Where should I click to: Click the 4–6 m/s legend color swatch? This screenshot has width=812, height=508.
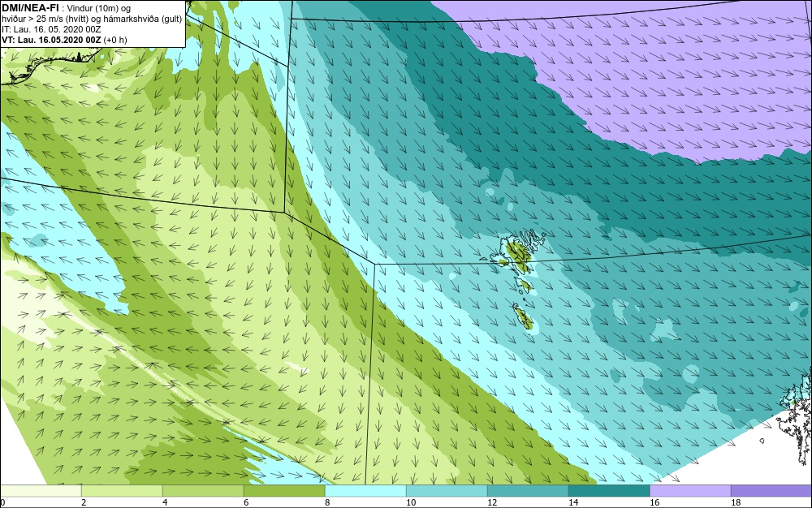[203, 490]
